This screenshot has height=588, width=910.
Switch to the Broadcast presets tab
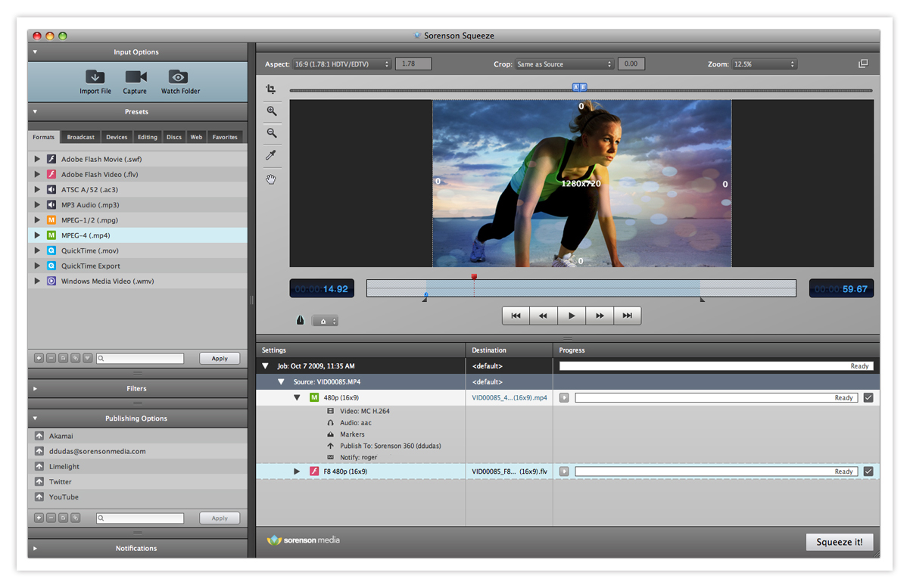81,137
